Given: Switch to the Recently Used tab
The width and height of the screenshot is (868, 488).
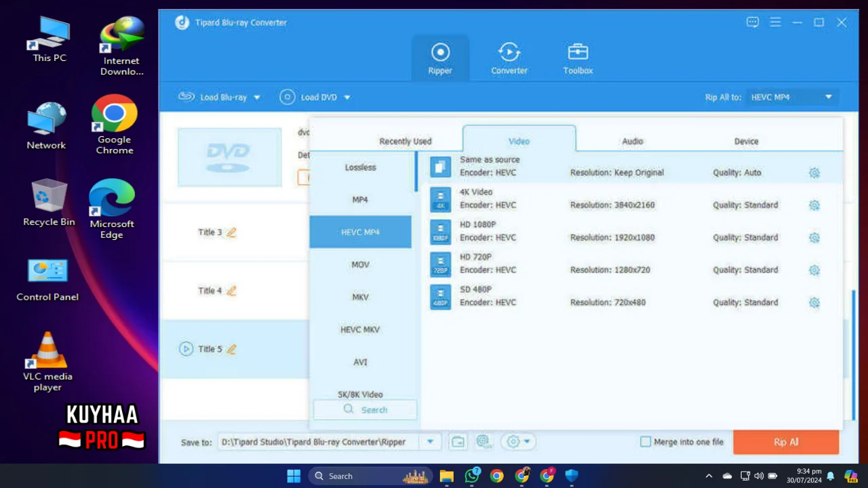Looking at the screenshot, I should click(406, 141).
